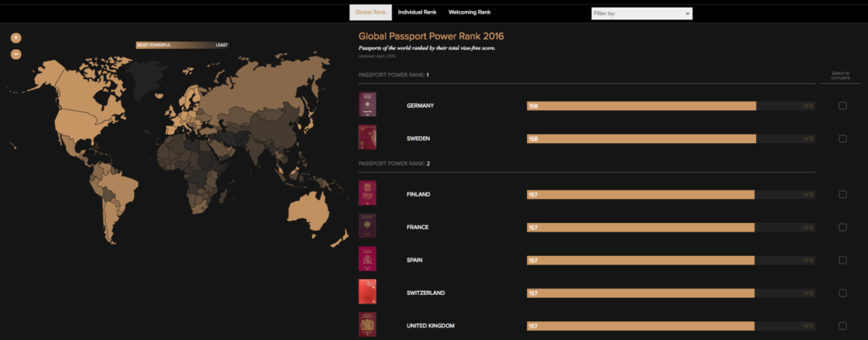
Task: Switch to the Welcoming Rank tab
Action: pyautogui.click(x=470, y=12)
